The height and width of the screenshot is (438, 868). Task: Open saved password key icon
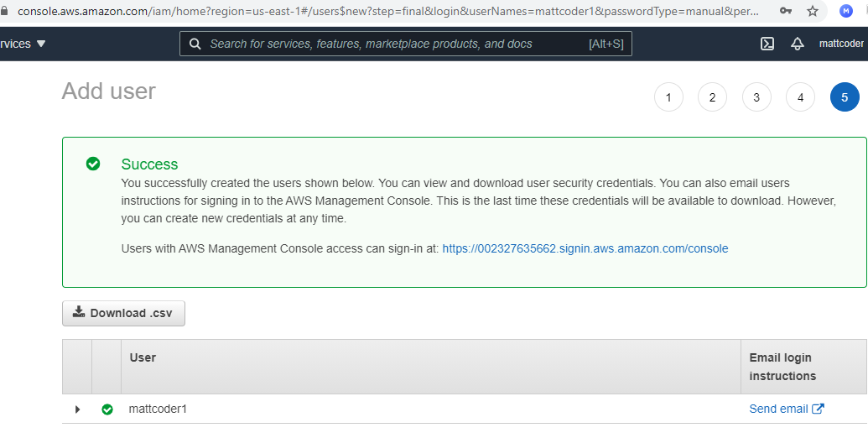tap(785, 11)
